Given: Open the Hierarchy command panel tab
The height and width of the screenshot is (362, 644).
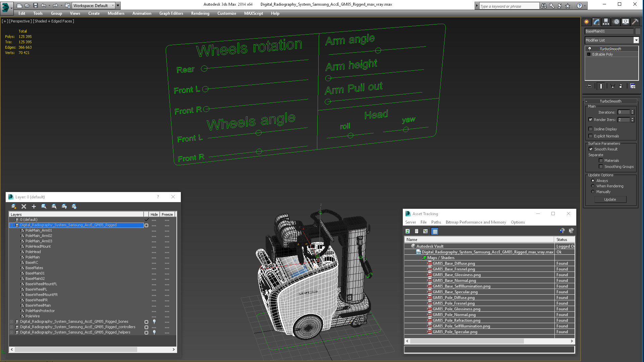Looking at the screenshot, I should (x=606, y=22).
